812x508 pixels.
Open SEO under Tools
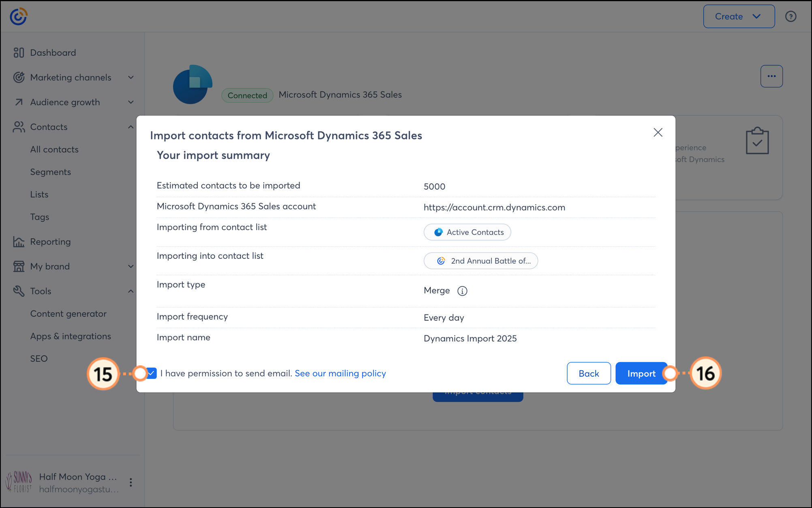pos(39,359)
